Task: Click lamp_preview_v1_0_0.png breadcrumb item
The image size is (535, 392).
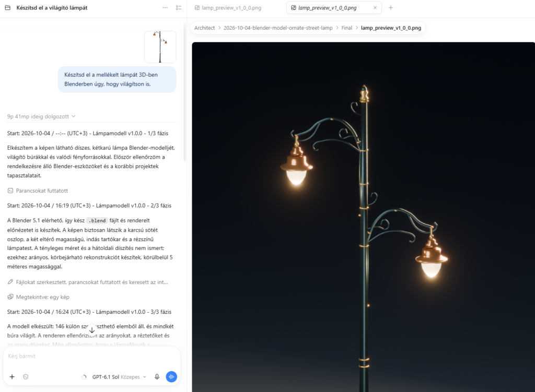Action: (x=391, y=28)
